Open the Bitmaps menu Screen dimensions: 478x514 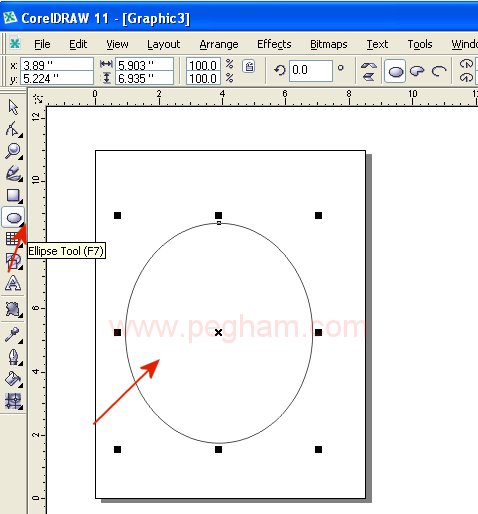coord(329,44)
